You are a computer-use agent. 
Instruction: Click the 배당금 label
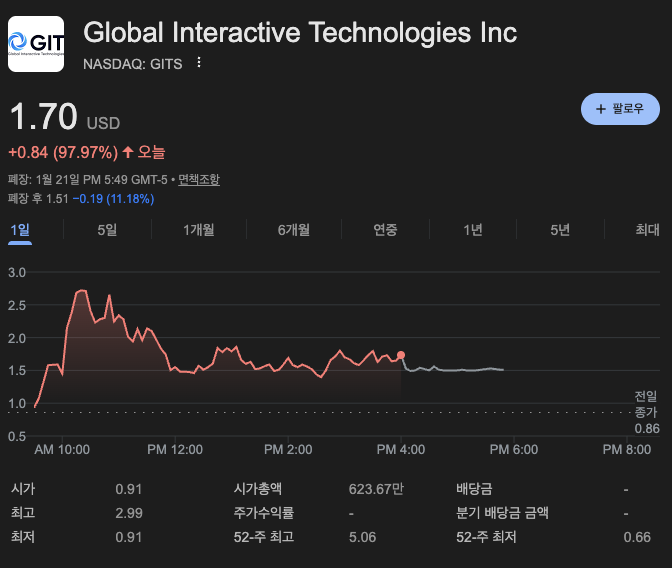point(474,489)
